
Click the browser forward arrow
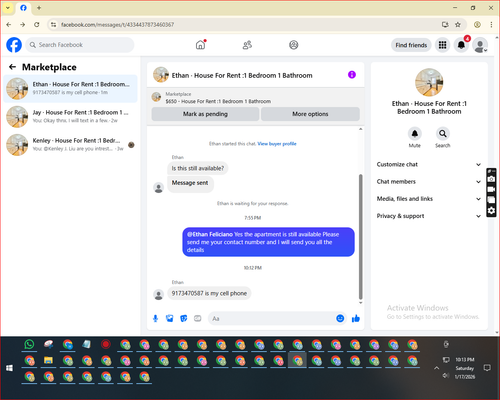(22, 25)
